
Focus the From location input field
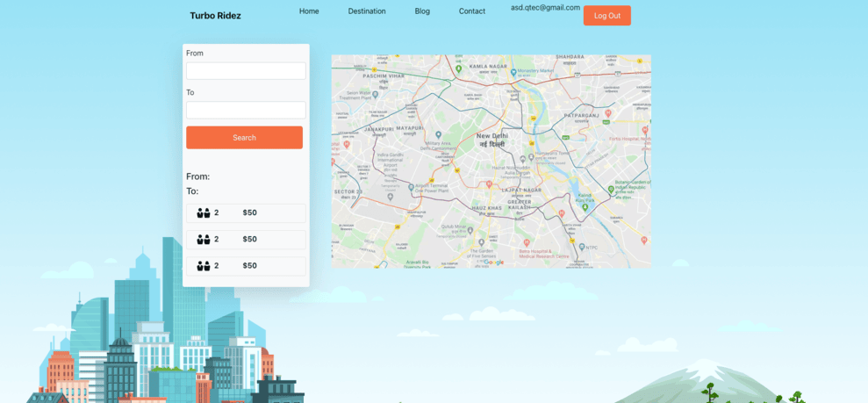pyautogui.click(x=246, y=71)
